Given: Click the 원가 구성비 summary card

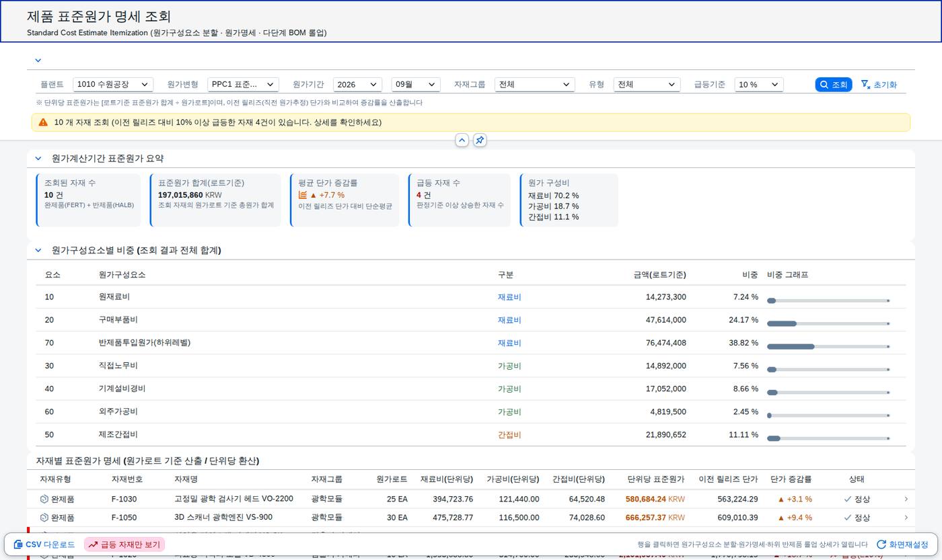Looking at the screenshot, I should (569, 200).
